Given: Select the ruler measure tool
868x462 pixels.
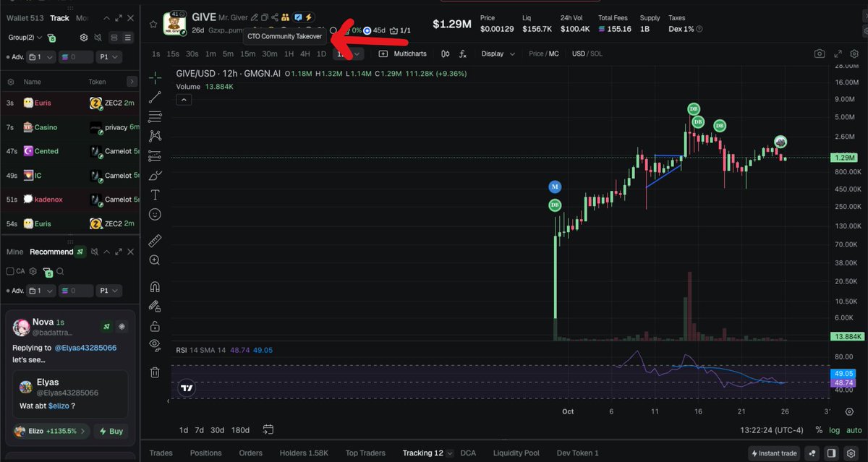Looking at the screenshot, I should click(x=155, y=241).
